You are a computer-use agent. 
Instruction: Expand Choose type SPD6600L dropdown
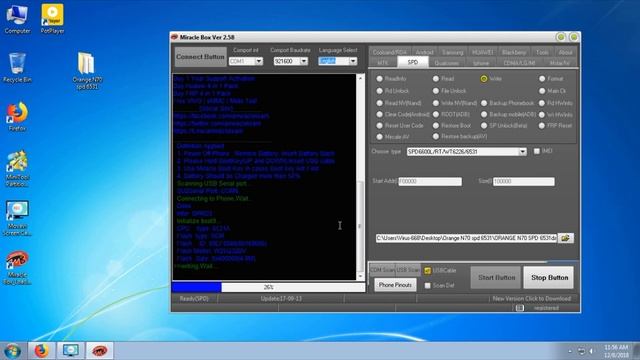tap(522, 152)
